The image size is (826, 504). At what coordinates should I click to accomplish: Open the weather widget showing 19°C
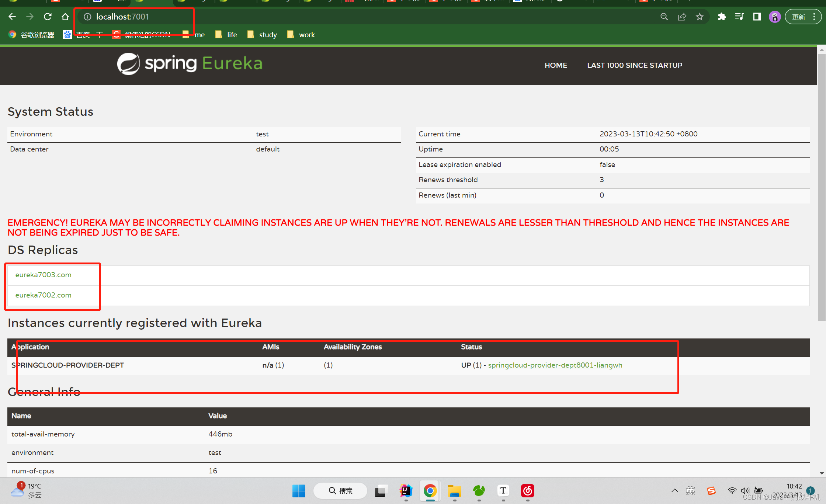[26, 491]
